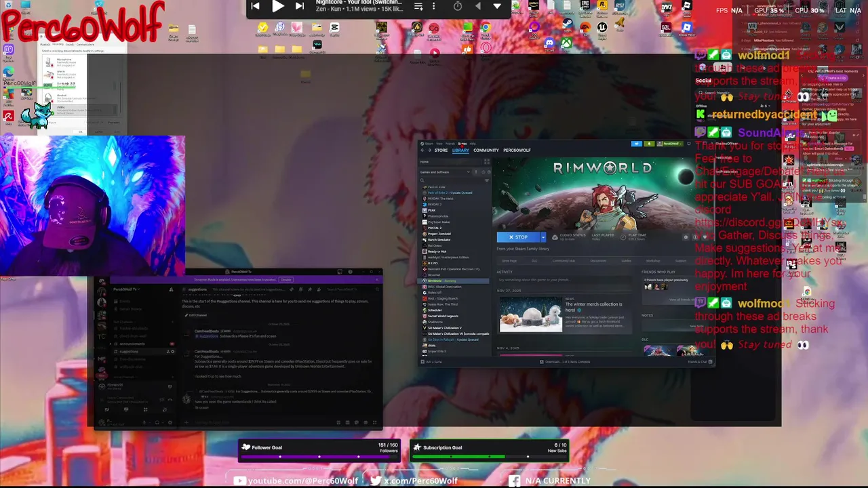Image resolution: width=868 pixels, height=488 pixels.
Task: Click the RimWorld activity post input box
Action: coord(564,280)
